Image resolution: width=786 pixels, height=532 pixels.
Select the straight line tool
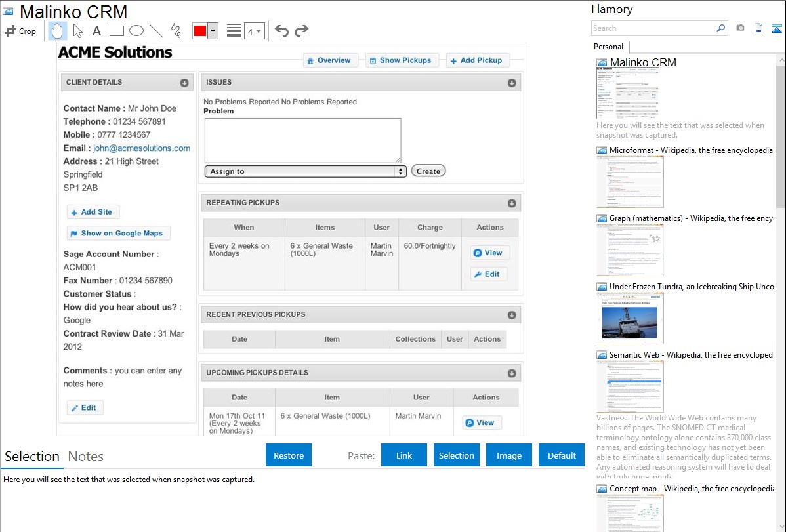[156, 31]
